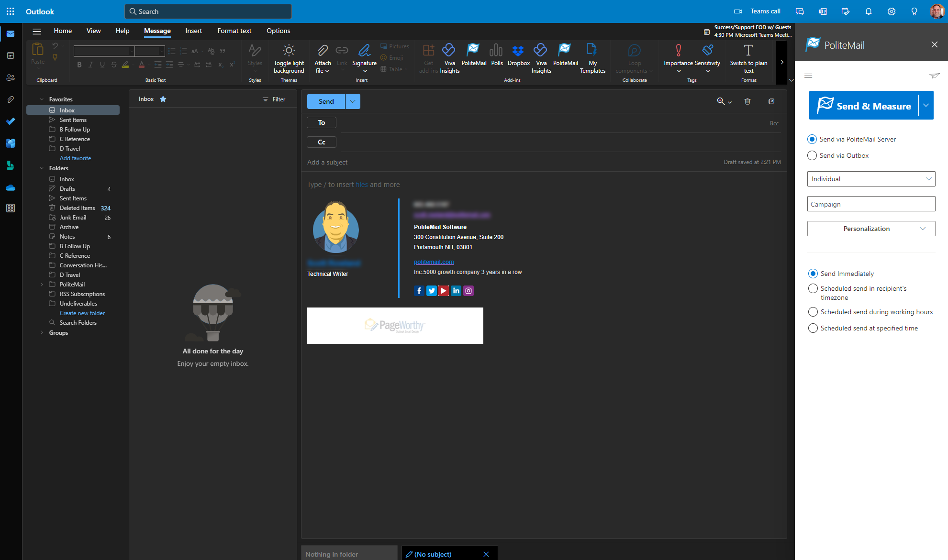This screenshot has width=948, height=560.
Task: Choose Scheduled send during working hours
Action: (813, 312)
